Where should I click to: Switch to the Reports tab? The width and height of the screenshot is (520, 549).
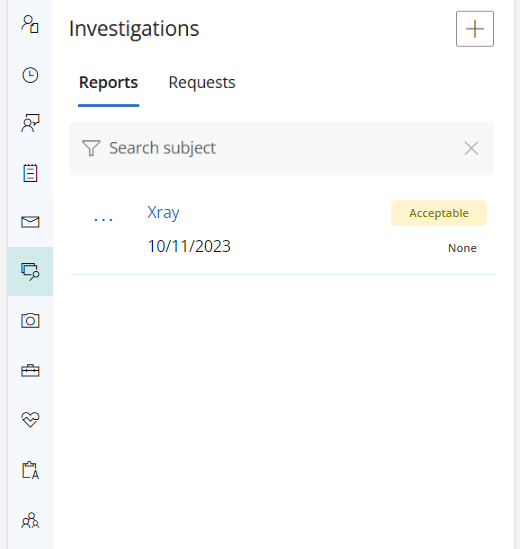click(108, 83)
